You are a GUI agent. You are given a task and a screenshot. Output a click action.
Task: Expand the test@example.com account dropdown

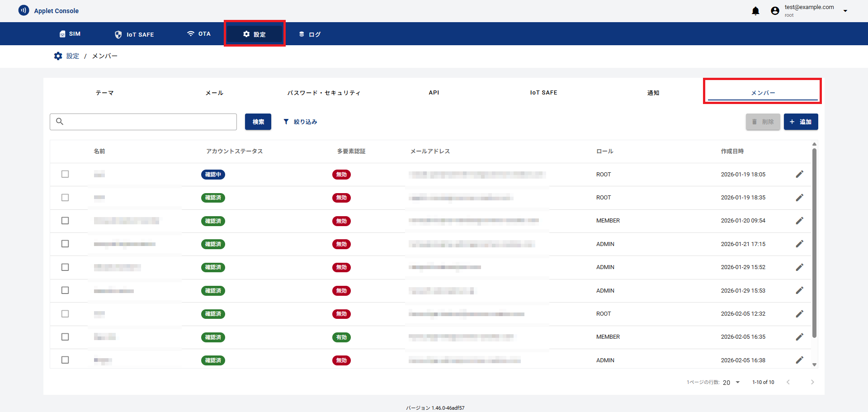845,11
